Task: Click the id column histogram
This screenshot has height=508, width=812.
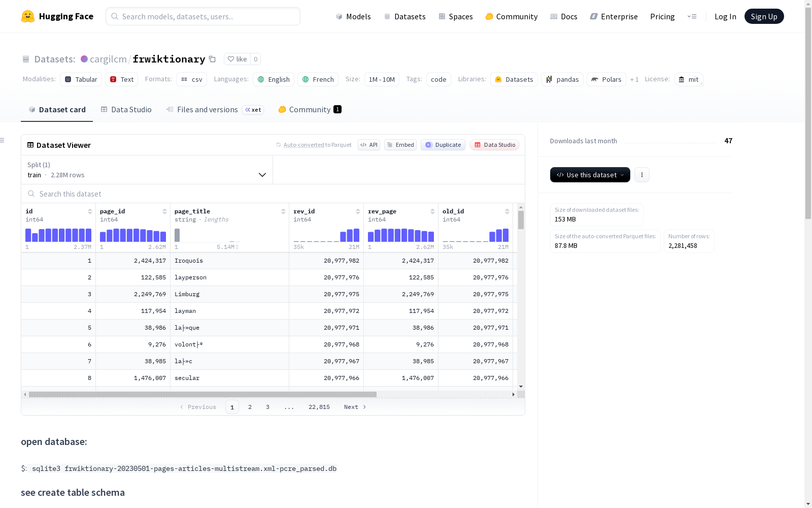Action: tap(58, 235)
